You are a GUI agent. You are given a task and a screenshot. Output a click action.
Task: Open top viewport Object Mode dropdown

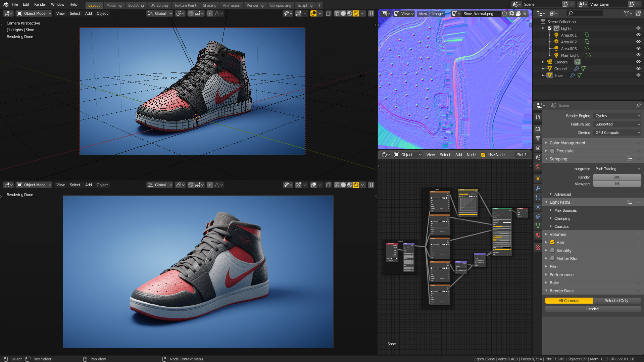[34, 13]
